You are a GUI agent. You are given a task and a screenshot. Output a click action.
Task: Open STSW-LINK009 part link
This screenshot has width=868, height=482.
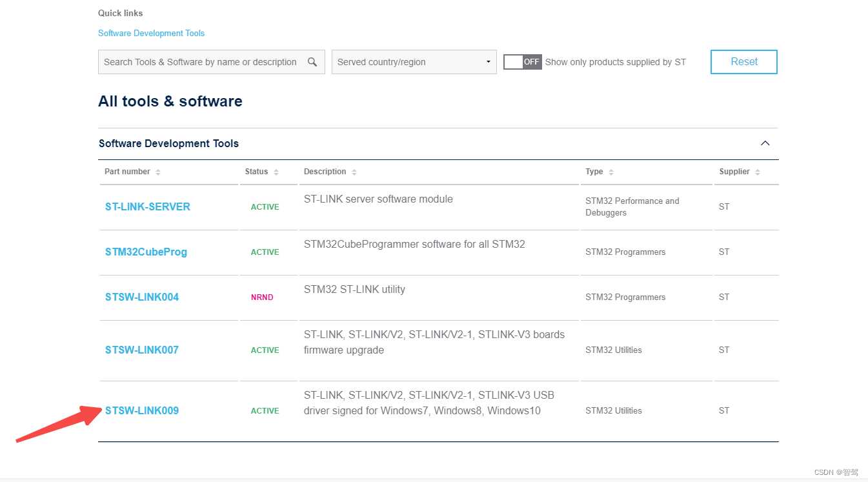coord(142,411)
